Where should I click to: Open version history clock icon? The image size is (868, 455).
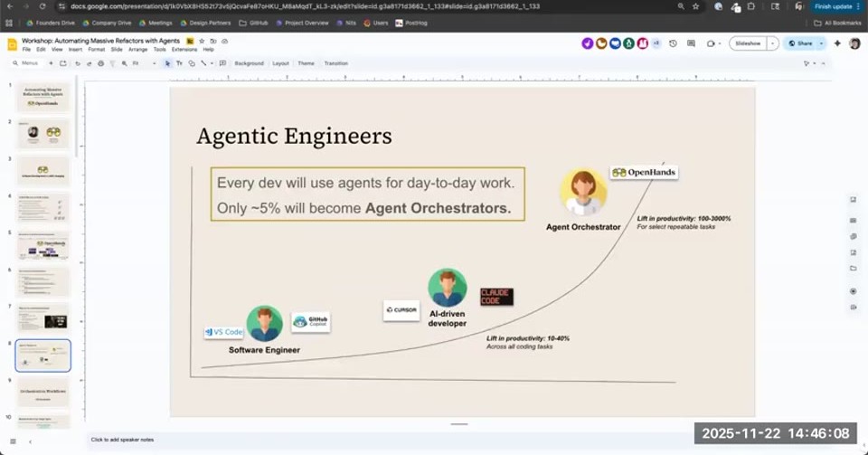click(673, 43)
